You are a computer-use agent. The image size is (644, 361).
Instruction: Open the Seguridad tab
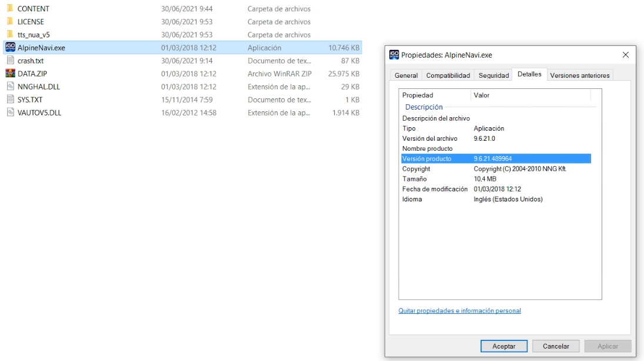(x=493, y=75)
